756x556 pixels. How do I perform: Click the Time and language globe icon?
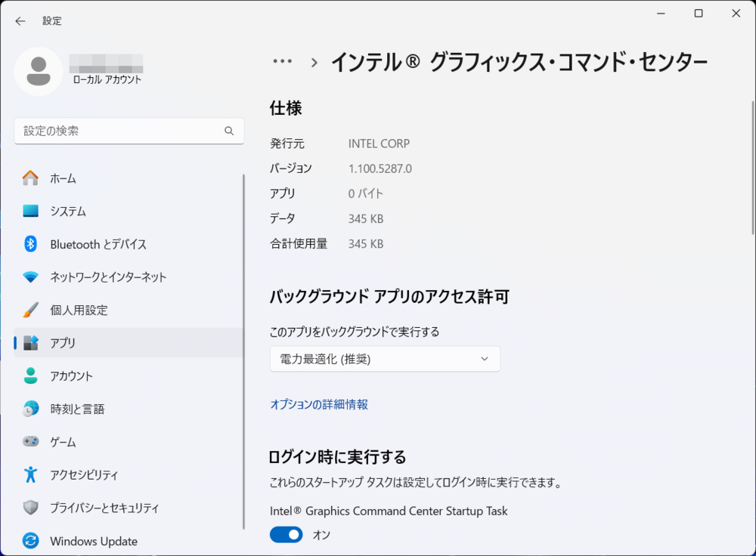tap(30, 409)
